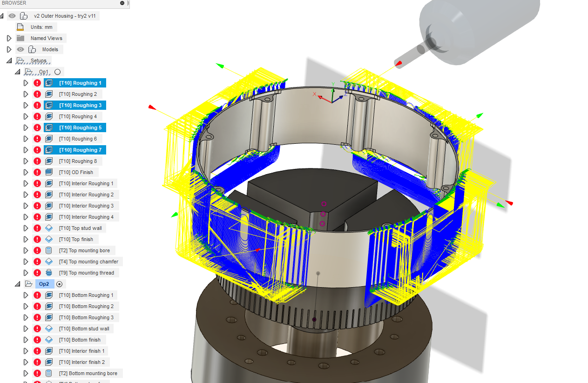Expand the Roughing 2 operation
Screen dimensions: 588x383
click(x=26, y=94)
